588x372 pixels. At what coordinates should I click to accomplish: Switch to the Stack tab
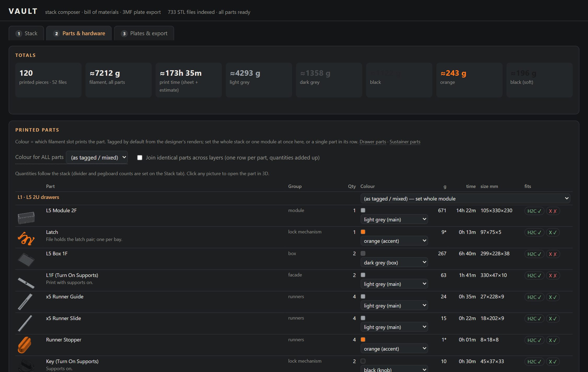[26, 33]
